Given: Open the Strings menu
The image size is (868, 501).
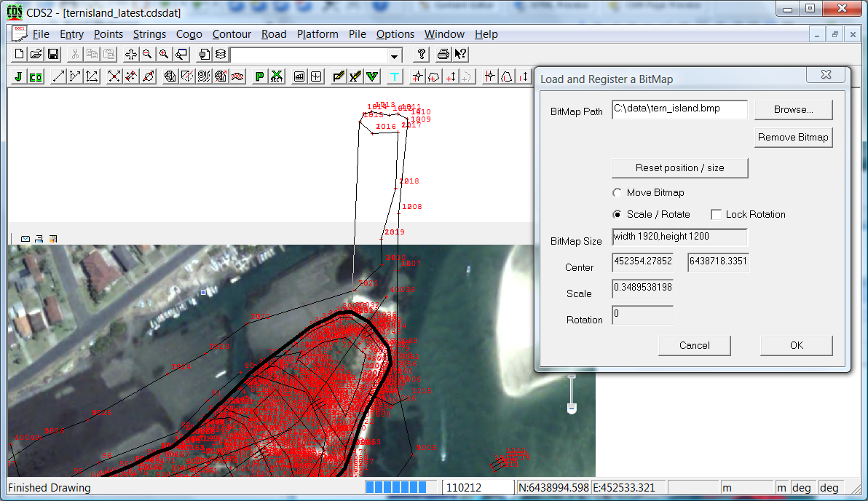Looking at the screenshot, I should point(149,34).
